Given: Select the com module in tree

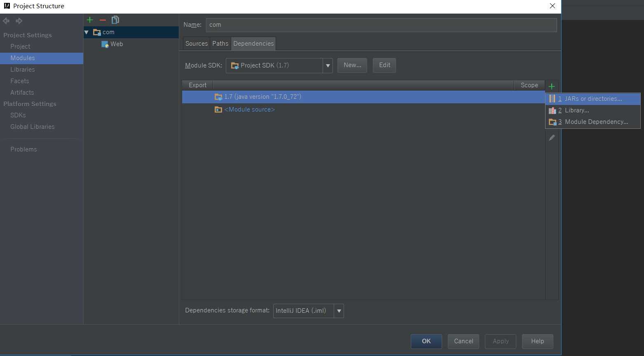Looking at the screenshot, I should coord(131,32).
